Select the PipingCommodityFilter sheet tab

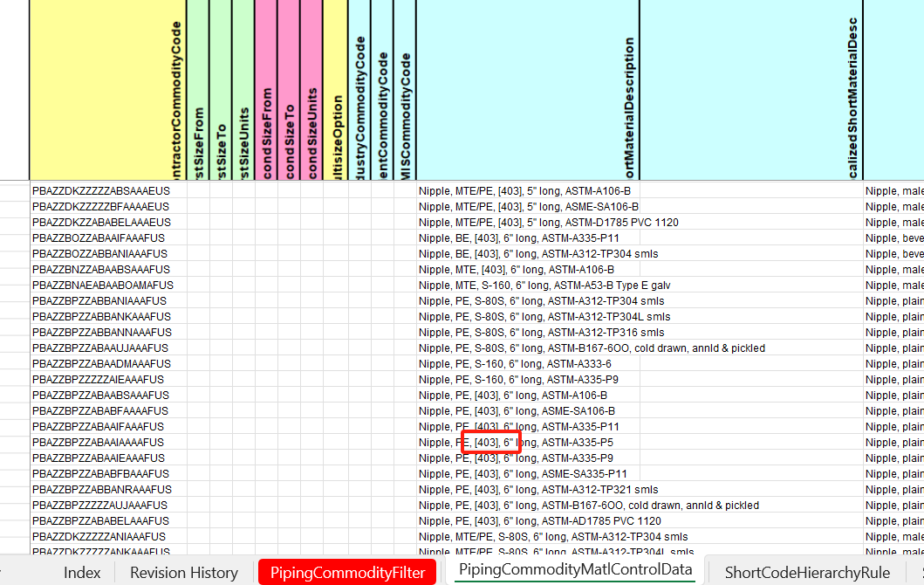(x=347, y=572)
